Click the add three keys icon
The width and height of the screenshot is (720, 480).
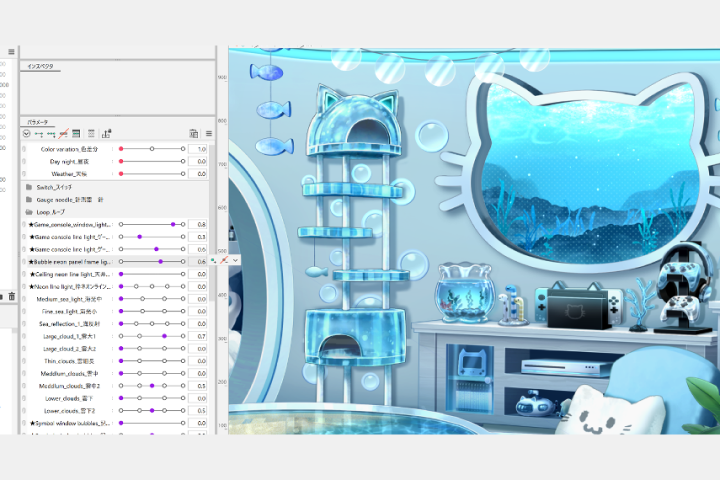pos(51,134)
